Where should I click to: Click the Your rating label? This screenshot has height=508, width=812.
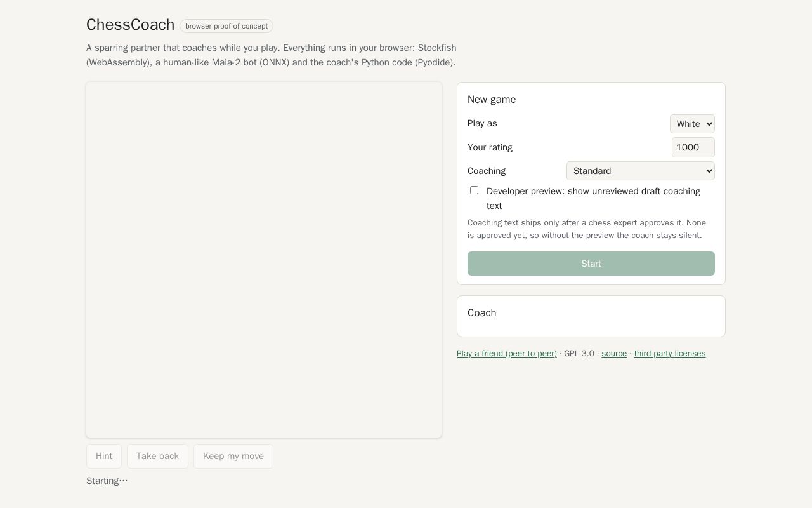pos(490,147)
